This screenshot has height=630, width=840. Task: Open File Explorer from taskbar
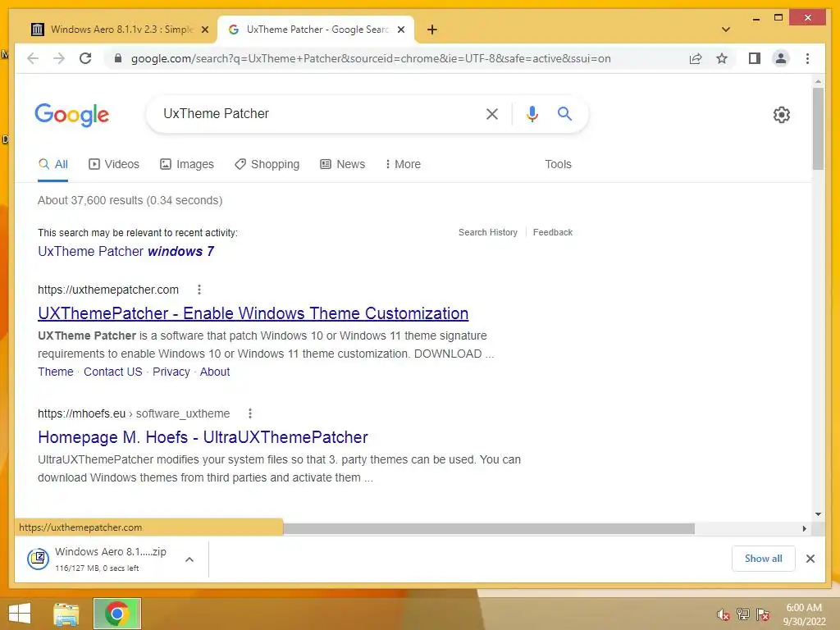click(66, 614)
